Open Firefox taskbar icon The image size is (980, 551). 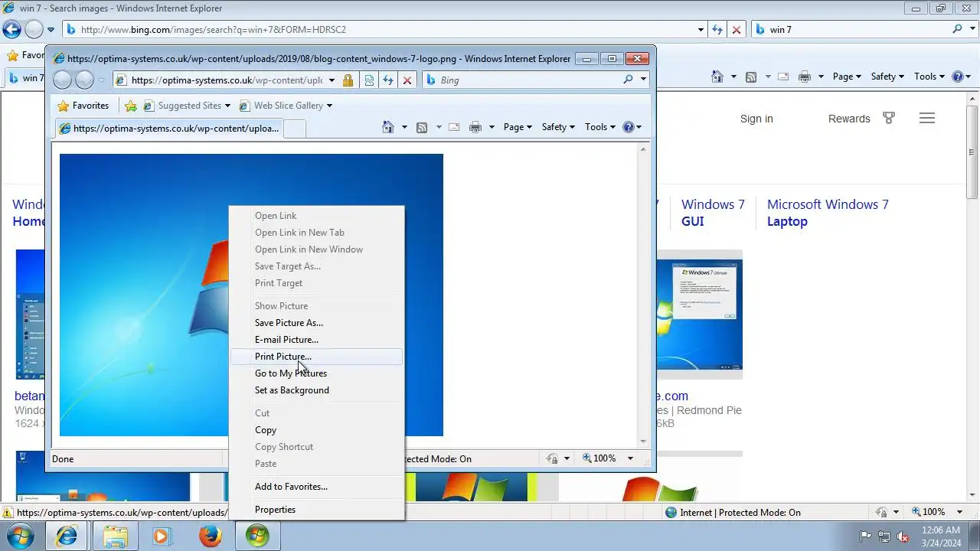[x=210, y=536]
